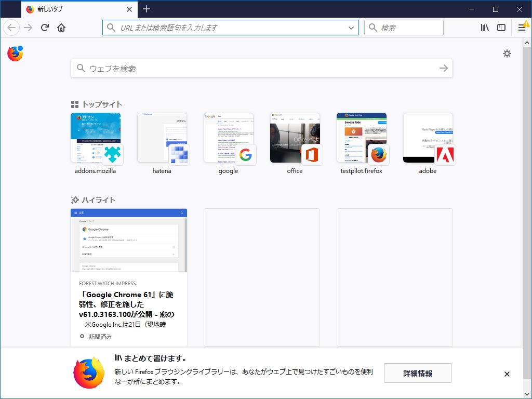Dismiss the Firefox library banner

click(507, 374)
